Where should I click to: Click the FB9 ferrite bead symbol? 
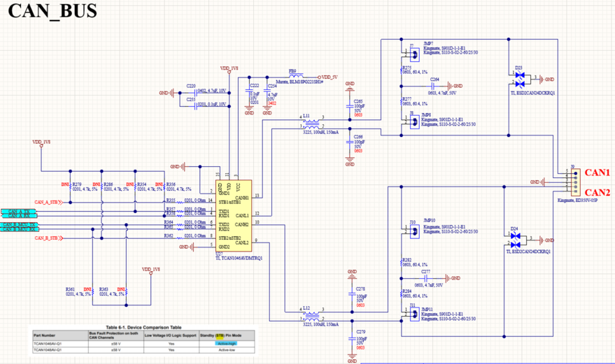[296, 76]
